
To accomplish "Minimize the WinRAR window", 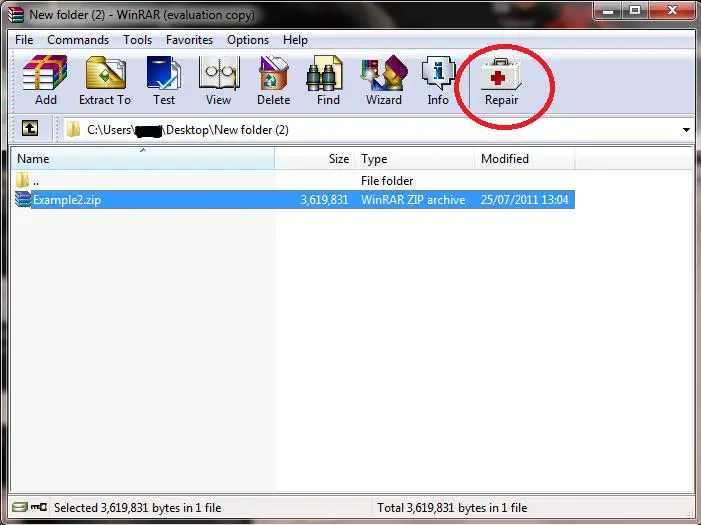I will pyautogui.click(x=608, y=11).
